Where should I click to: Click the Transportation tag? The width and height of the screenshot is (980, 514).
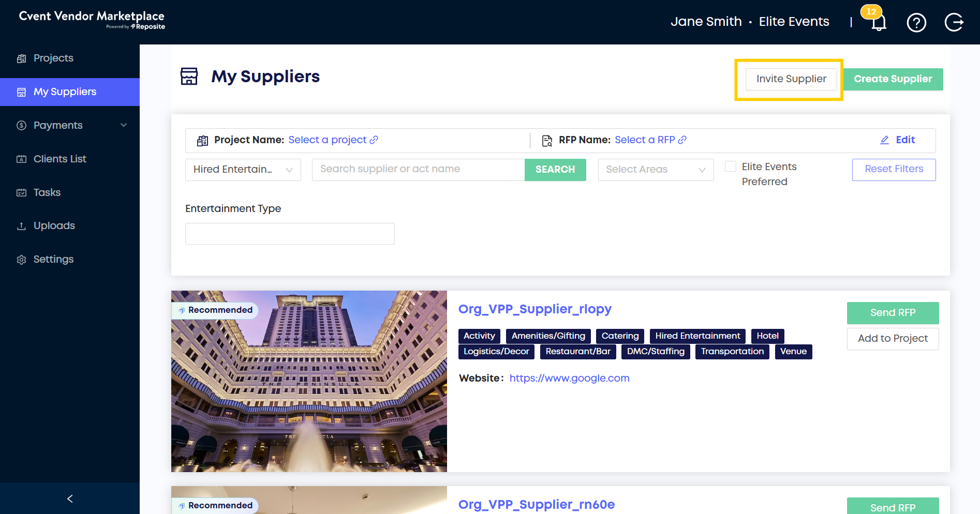pyautogui.click(x=732, y=352)
